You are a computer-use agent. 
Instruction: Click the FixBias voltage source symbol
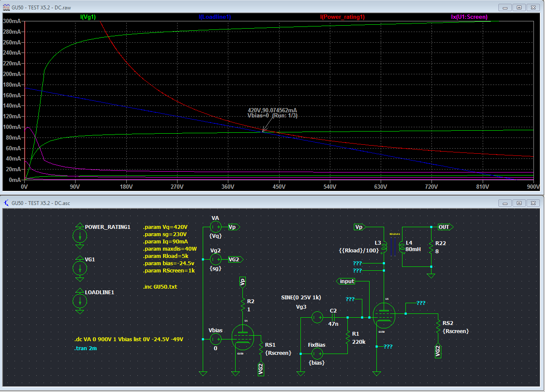click(x=317, y=354)
